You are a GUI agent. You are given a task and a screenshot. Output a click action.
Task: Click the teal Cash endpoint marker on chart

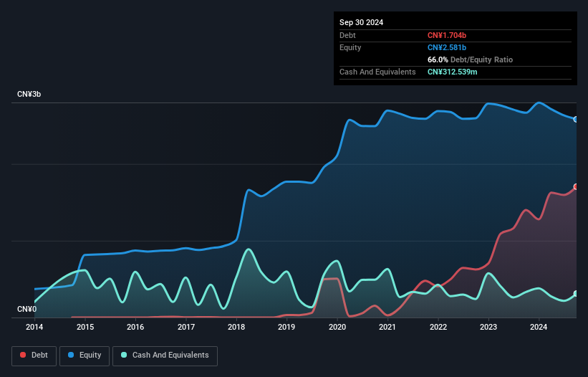point(576,294)
